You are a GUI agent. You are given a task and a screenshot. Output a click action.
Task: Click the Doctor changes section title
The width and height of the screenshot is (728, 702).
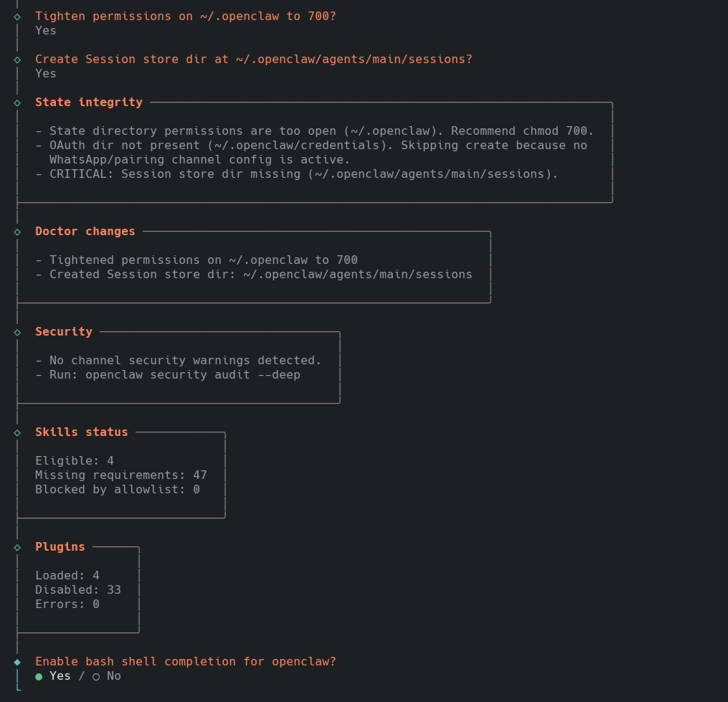(x=85, y=232)
